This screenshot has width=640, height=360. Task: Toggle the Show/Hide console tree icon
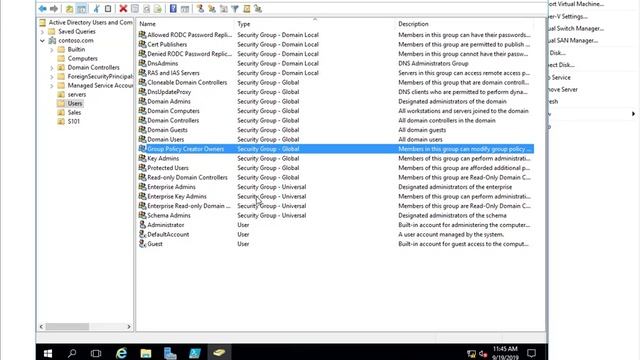pyautogui.click(x=82, y=9)
